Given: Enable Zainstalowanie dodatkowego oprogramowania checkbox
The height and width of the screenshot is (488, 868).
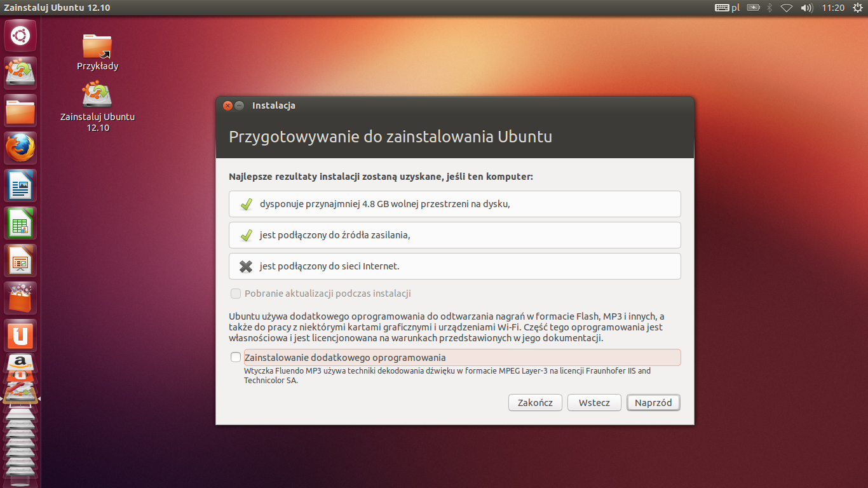Looking at the screenshot, I should (x=236, y=357).
